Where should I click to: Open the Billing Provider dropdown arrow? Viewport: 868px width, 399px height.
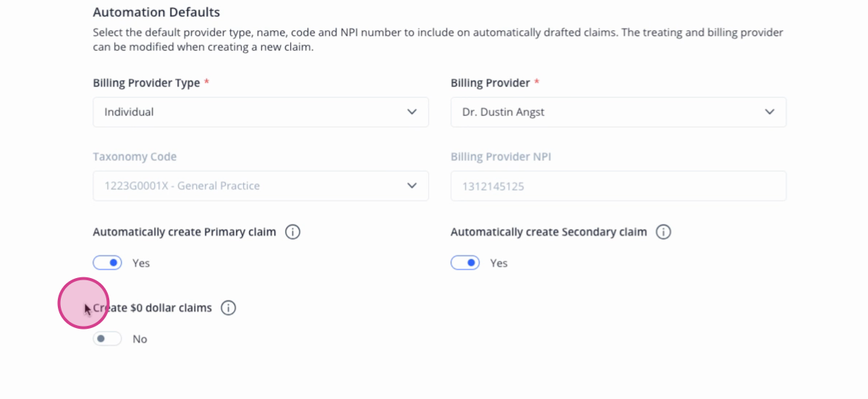point(770,112)
